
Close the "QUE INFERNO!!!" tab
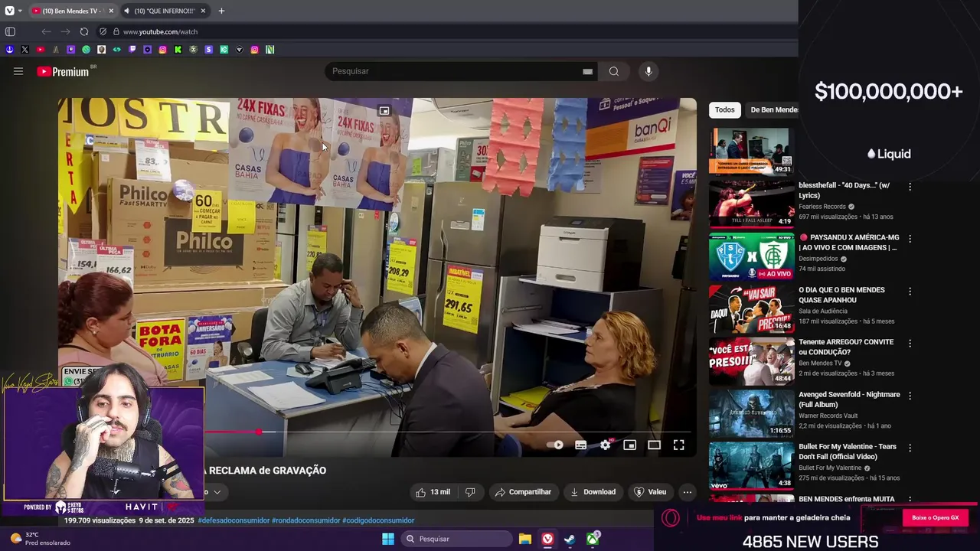pyautogui.click(x=203, y=11)
